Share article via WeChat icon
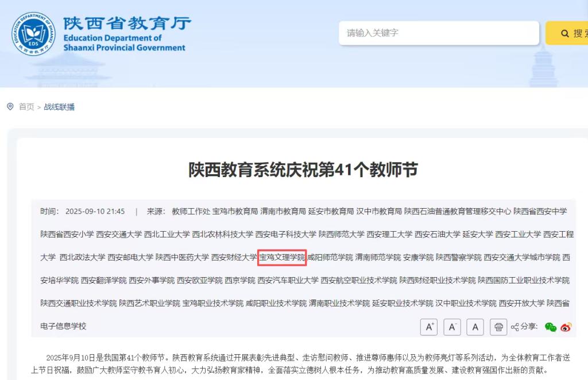The image size is (588, 380). pyautogui.click(x=550, y=327)
